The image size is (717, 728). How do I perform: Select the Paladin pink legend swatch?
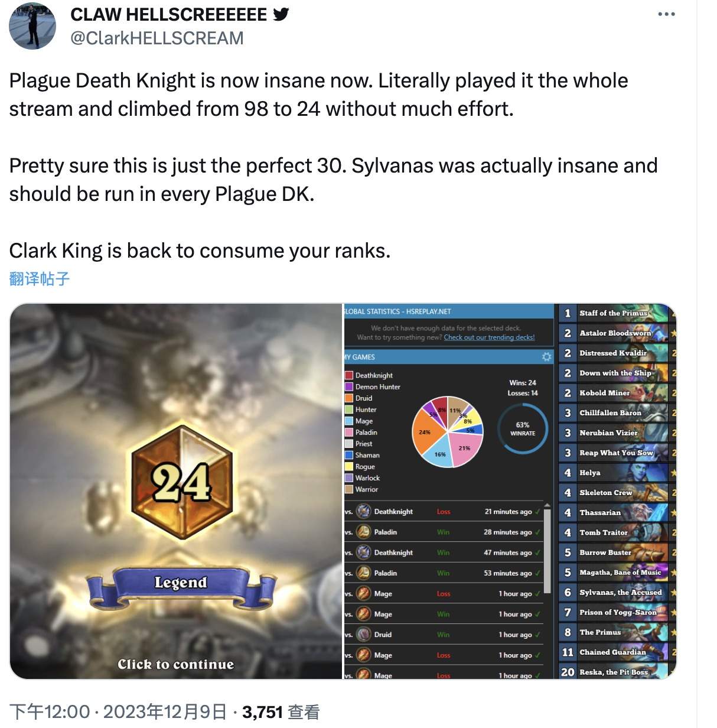click(349, 433)
